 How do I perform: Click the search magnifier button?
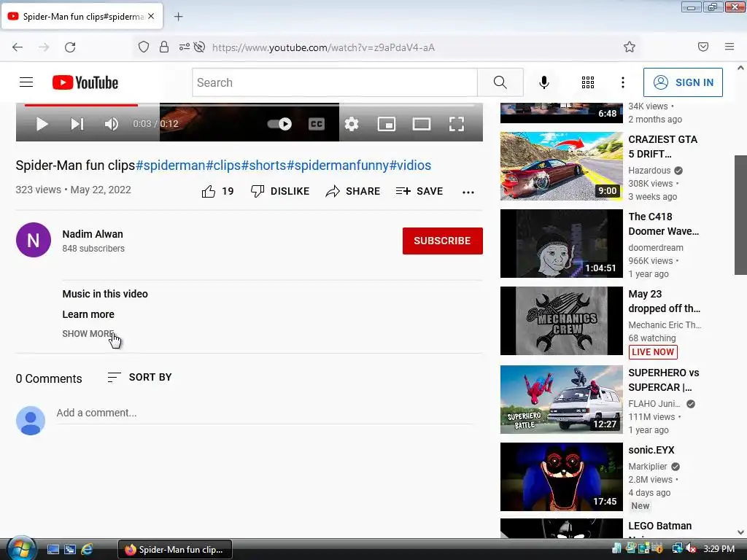pyautogui.click(x=500, y=82)
